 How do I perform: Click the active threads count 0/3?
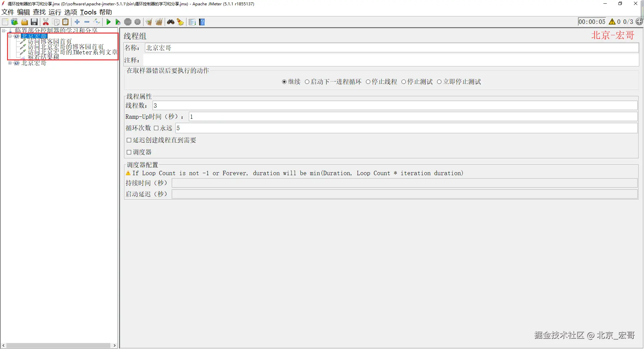pos(628,22)
